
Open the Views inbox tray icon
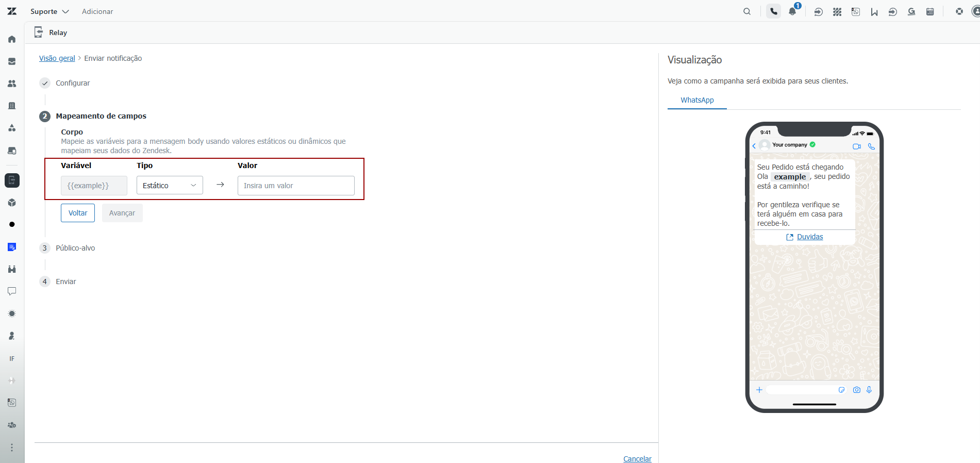[12, 61]
